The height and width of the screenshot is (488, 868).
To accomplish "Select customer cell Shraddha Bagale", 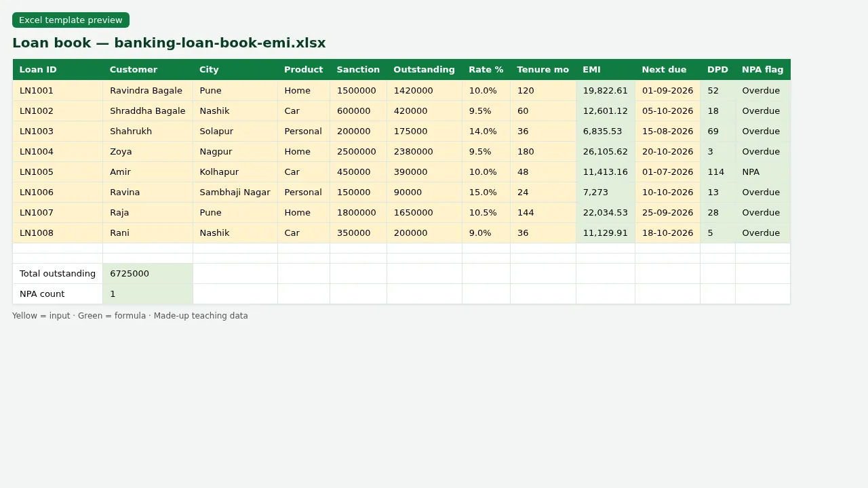I will click(x=148, y=111).
